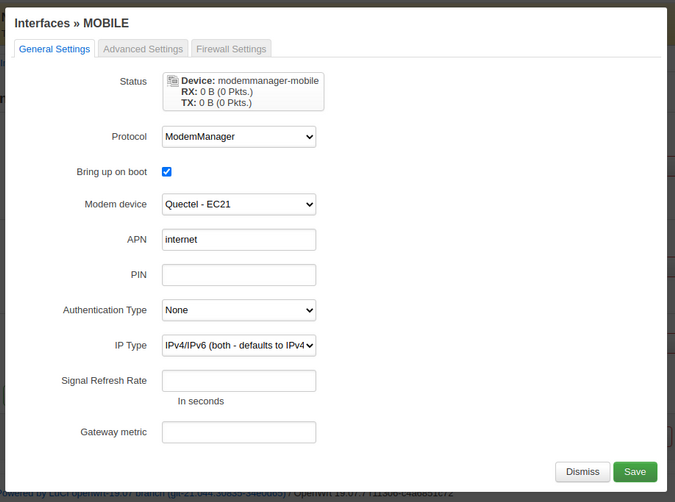
Task: Open the Authentication Type dropdown
Action: click(239, 310)
